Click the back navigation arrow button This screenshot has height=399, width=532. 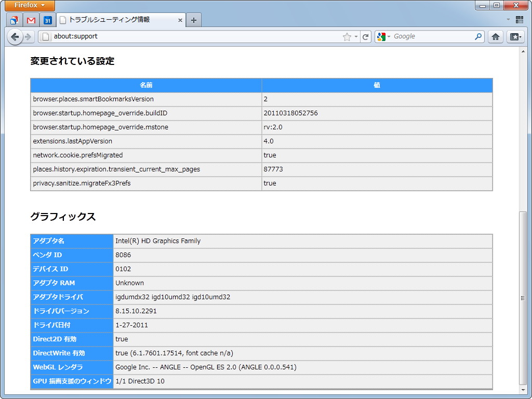point(15,36)
